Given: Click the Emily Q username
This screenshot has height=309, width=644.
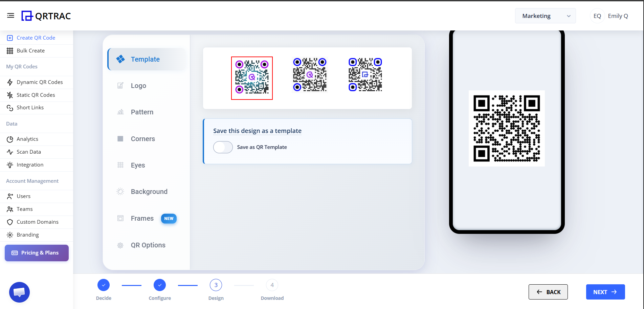Looking at the screenshot, I should [618, 16].
